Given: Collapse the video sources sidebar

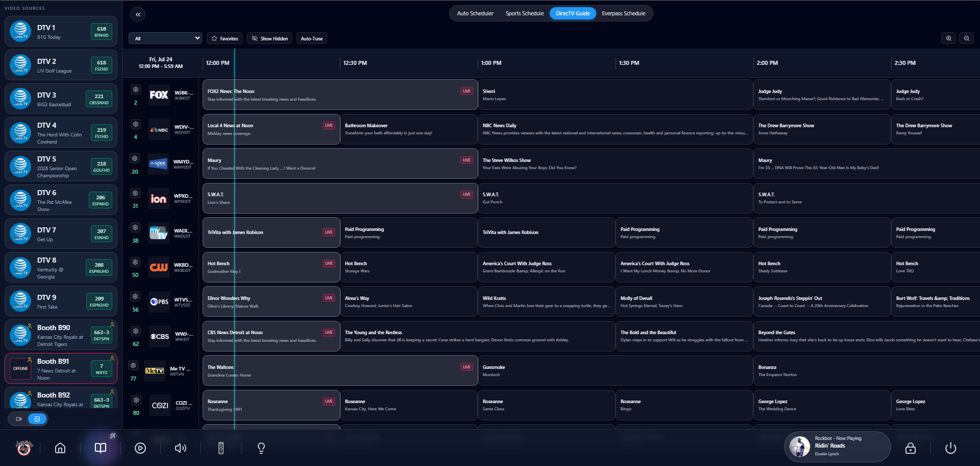Looking at the screenshot, I should click(x=138, y=14).
